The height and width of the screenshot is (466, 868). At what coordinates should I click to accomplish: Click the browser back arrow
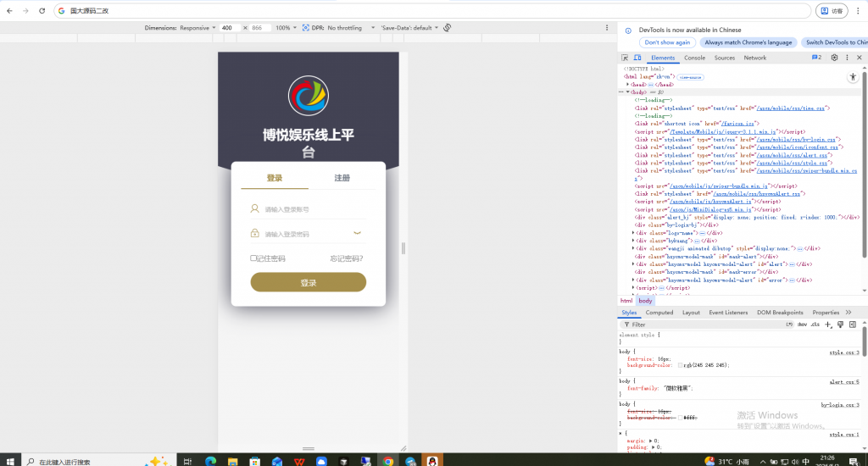tap(9, 10)
